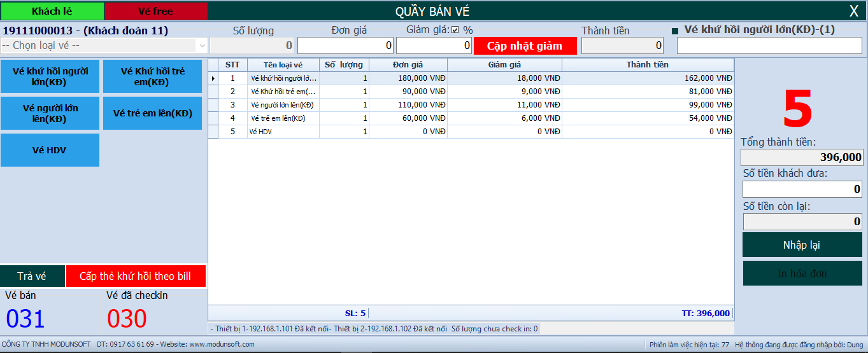Click the Cập nhật giảm button
The height and width of the screenshot is (353, 868).
pyautogui.click(x=525, y=46)
